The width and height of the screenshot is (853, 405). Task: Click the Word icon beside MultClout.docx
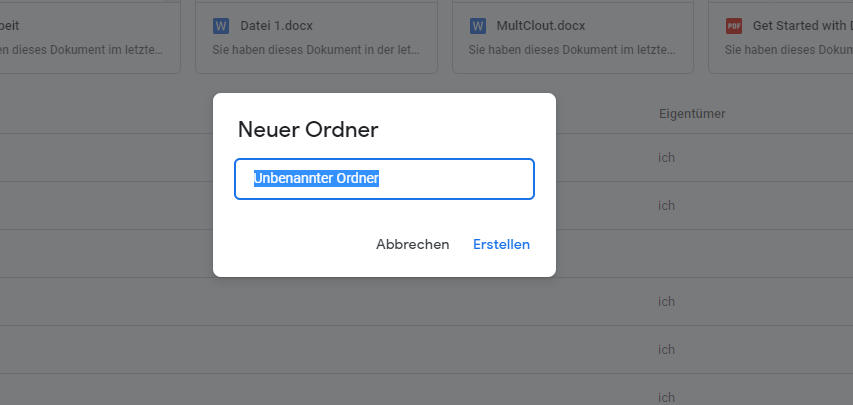(477, 25)
